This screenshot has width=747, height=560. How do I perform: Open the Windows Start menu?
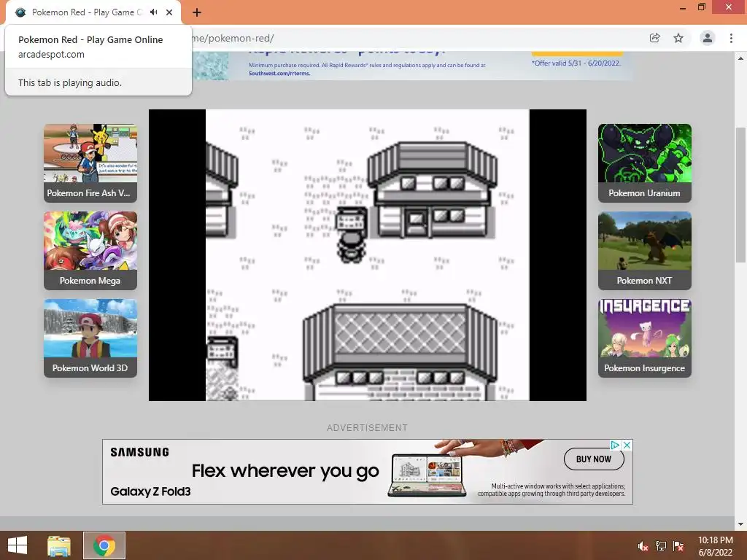click(18, 545)
